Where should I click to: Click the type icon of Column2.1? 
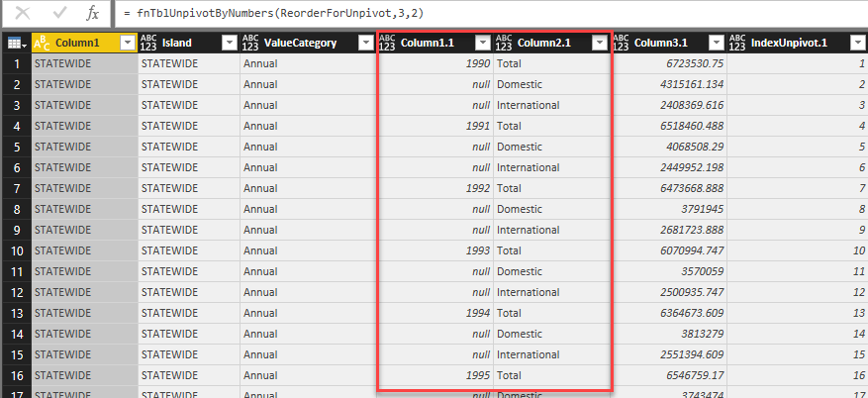tap(505, 43)
